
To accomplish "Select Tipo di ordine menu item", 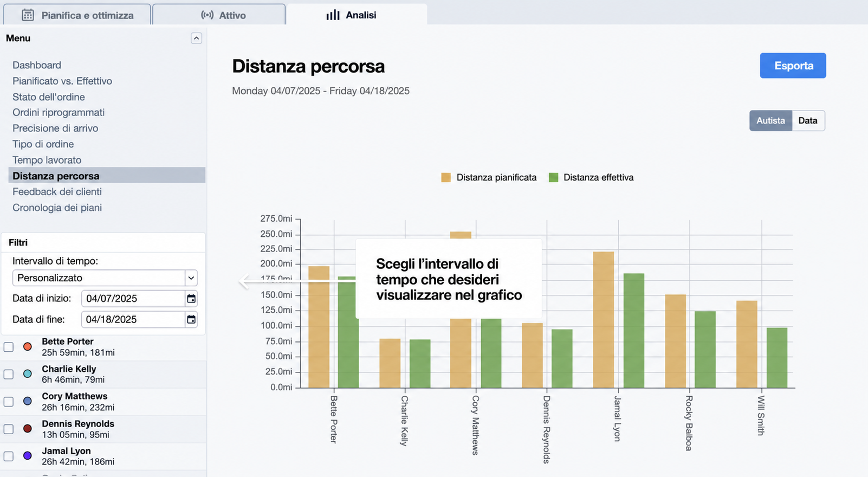I will point(43,144).
